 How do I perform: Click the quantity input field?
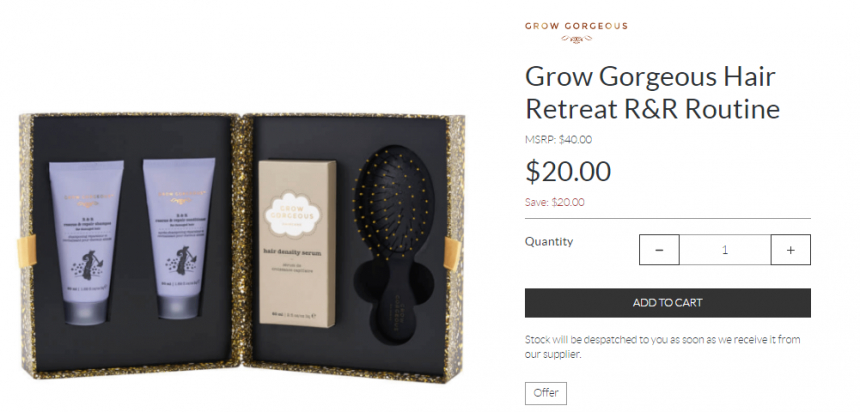click(x=725, y=250)
